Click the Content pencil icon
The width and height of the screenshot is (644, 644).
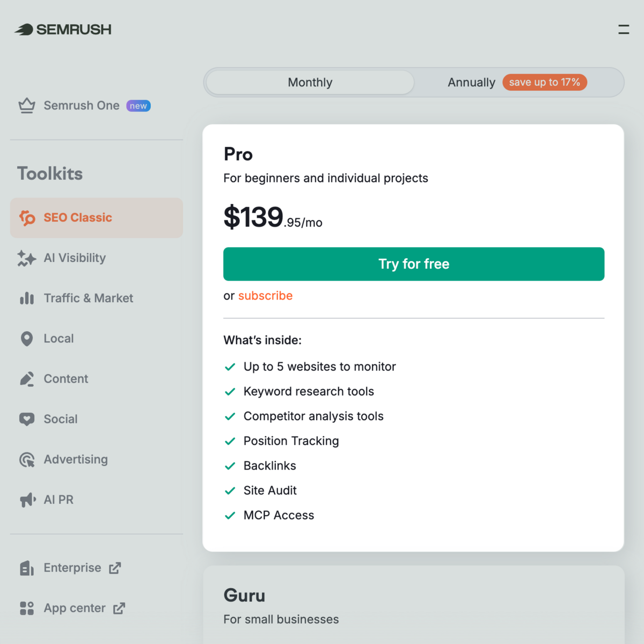[26, 379]
